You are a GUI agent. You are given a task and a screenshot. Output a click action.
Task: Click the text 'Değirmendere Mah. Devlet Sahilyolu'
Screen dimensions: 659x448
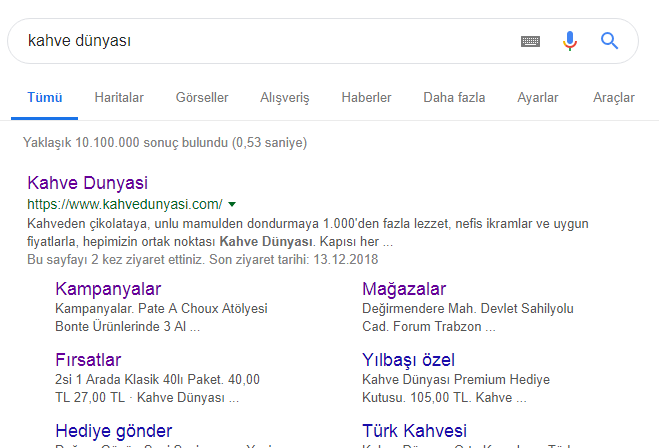[468, 308]
